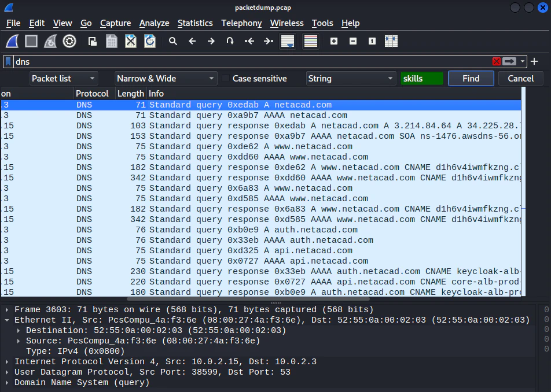Expand the Source PcsCompu field
Screen dimensions: 551x392
19,341
